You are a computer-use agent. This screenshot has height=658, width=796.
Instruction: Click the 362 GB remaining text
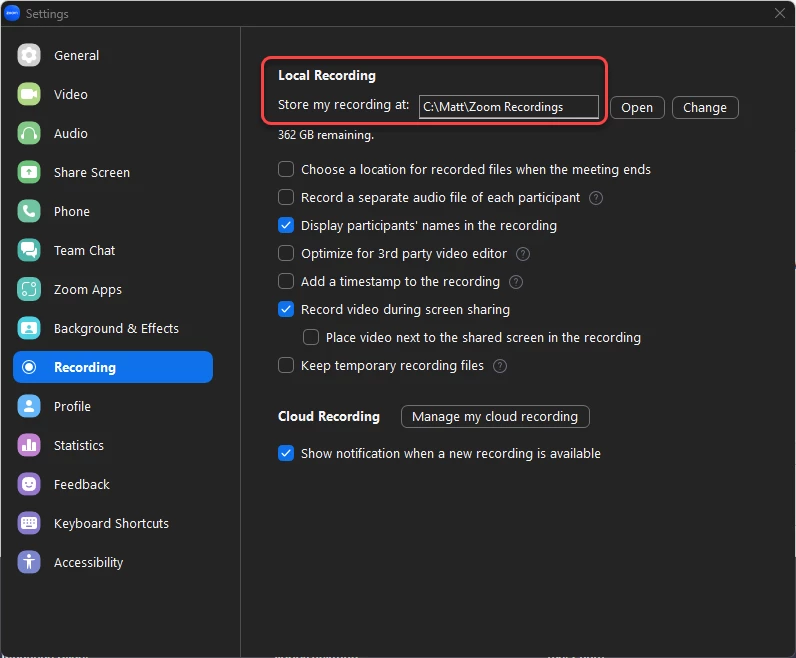point(325,135)
